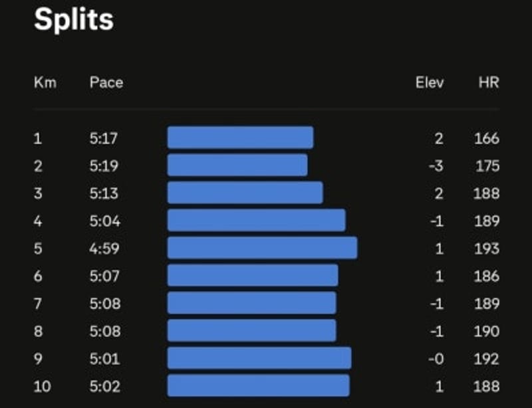Click the HR column header
This screenshot has width=532, height=408.
(489, 82)
